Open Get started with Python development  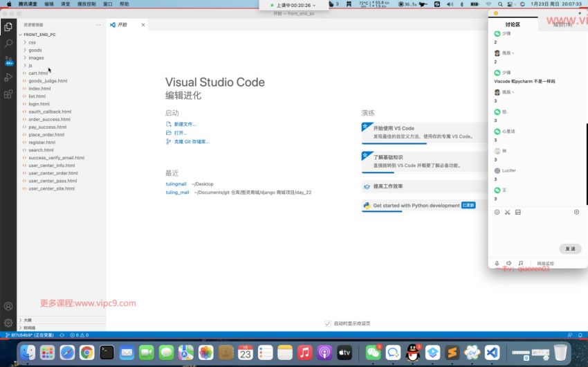click(x=425, y=206)
